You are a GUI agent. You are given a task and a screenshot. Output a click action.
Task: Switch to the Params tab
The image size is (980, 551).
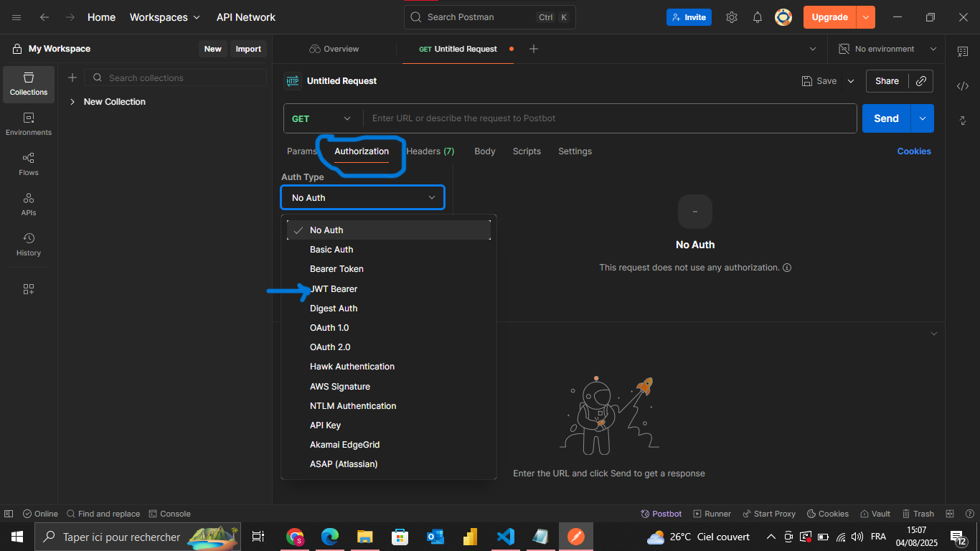click(302, 151)
